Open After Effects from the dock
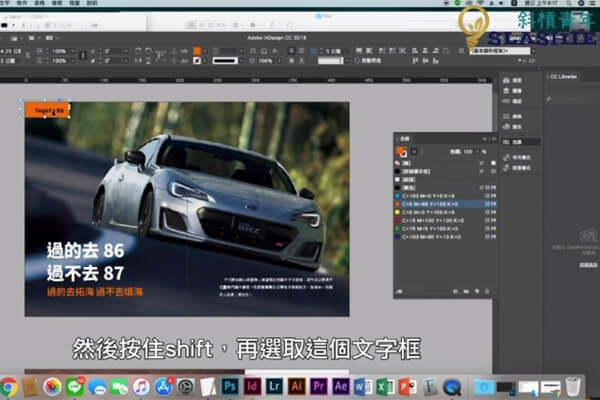The image size is (600, 400). pos(341,387)
